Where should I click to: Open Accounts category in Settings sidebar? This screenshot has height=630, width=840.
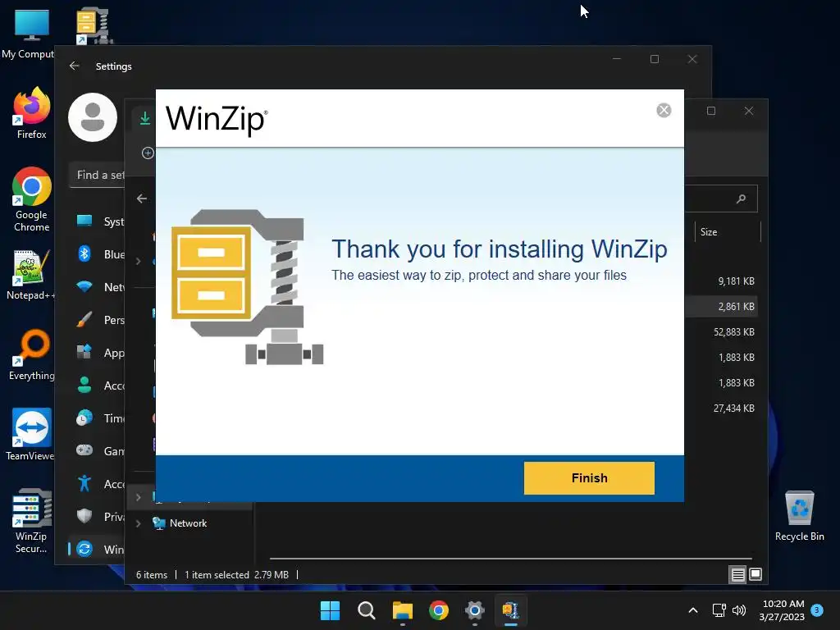click(x=99, y=386)
